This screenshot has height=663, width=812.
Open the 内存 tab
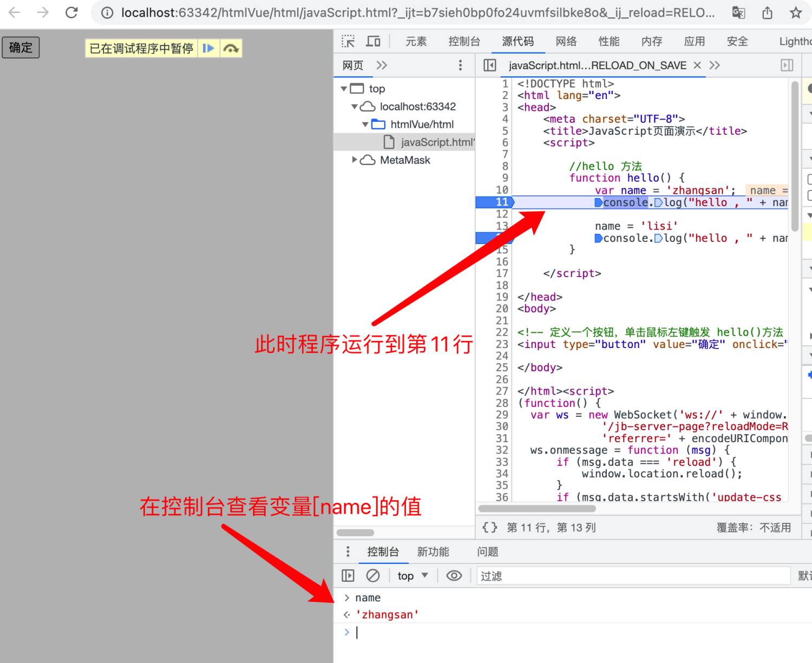(652, 41)
